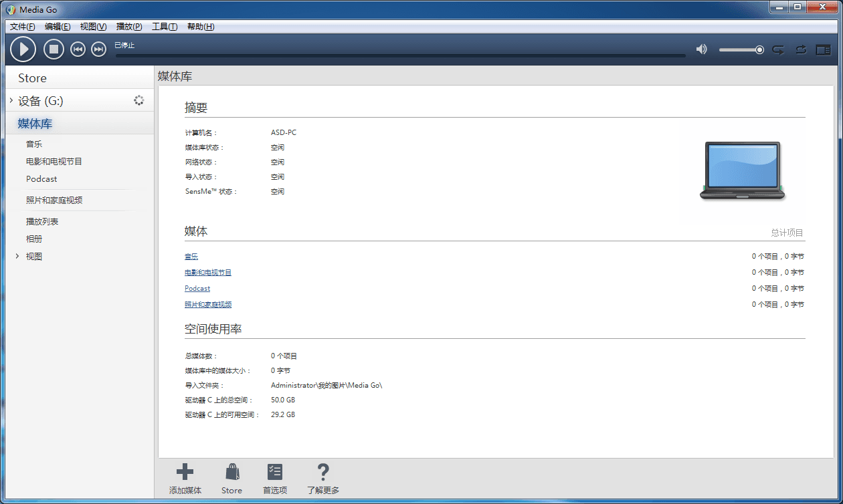Seek on the playback progress bar
Image resolution: width=843 pixels, height=504 pixels.
coord(401,55)
